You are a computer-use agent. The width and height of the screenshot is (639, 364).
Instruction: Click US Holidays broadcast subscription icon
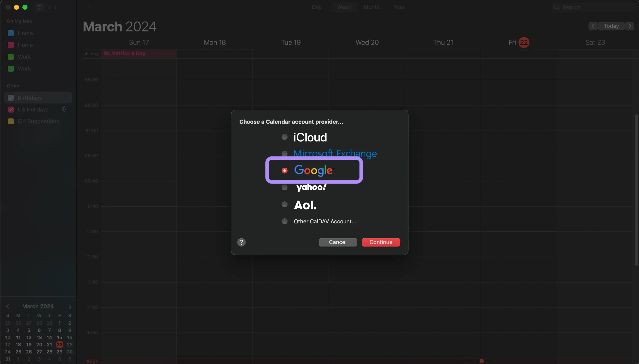pos(64,109)
